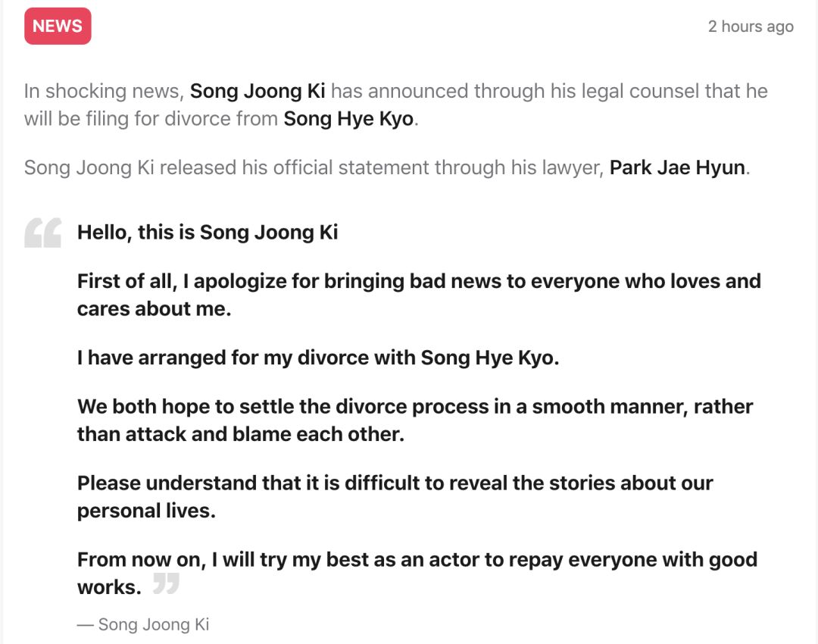Click the "From now on, I will try" sentence
The width and height of the screenshot is (818, 644).
417,560
